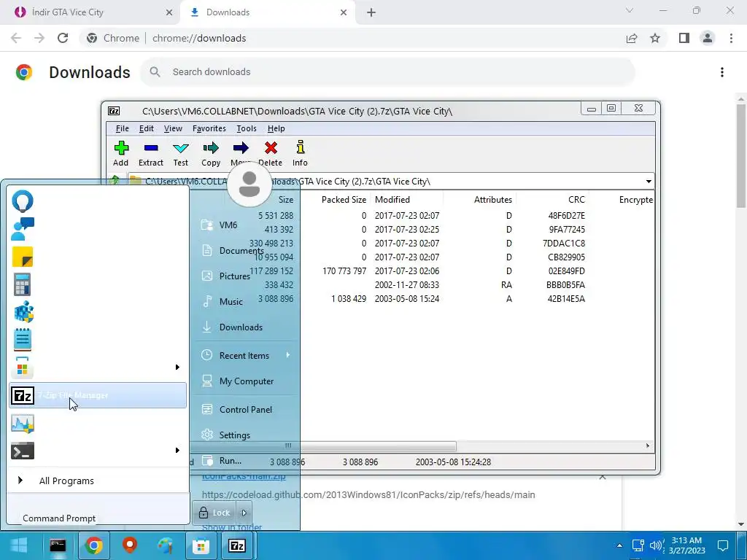The image size is (747, 560).
Task: Click the Windows Start button on taskbar
Action: (19, 545)
